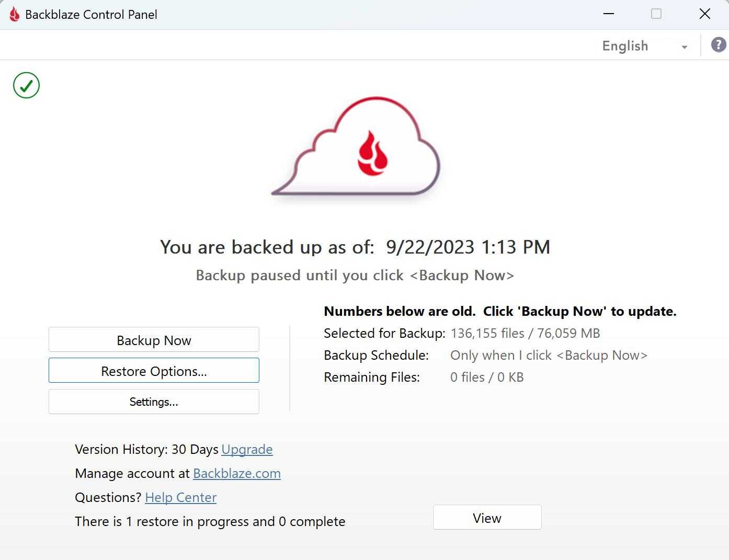Click 'Only when I click <Backup Now>' schedule value

tap(549, 355)
